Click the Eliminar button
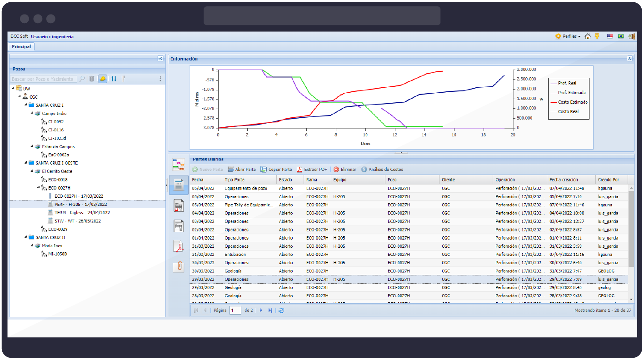This screenshot has height=360, width=644. pos(345,170)
